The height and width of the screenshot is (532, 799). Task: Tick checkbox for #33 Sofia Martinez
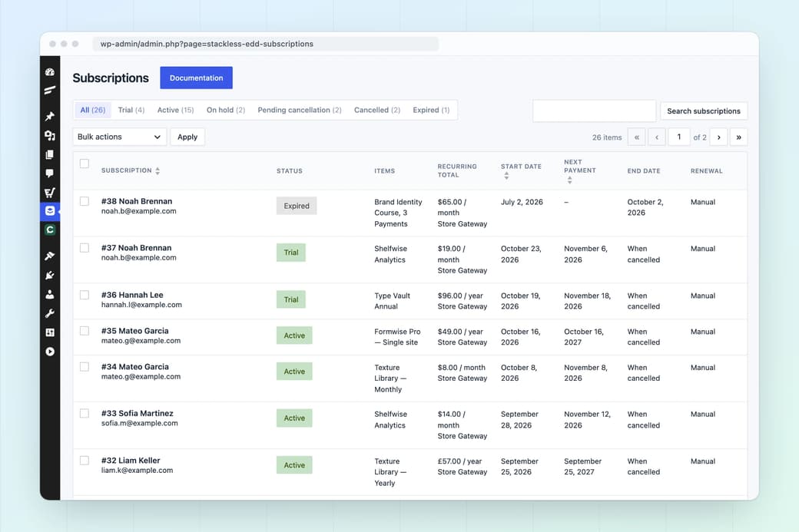pyautogui.click(x=85, y=413)
